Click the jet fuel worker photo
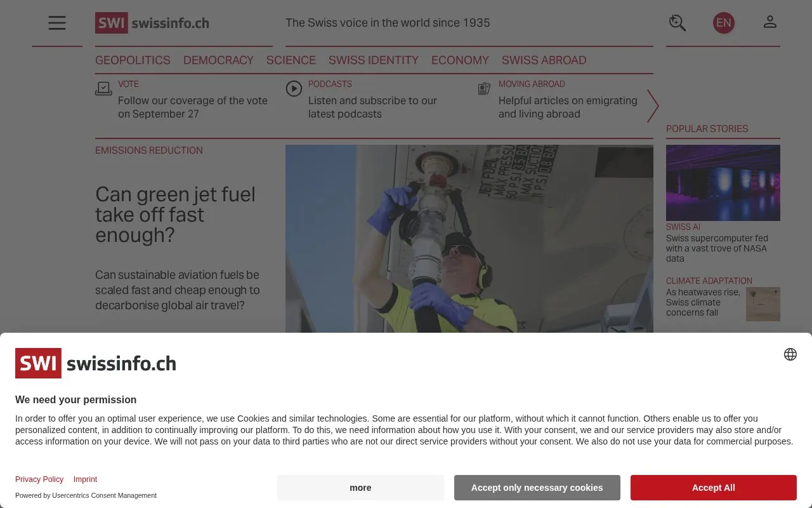The width and height of the screenshot is (812, 508). [469, 239]
